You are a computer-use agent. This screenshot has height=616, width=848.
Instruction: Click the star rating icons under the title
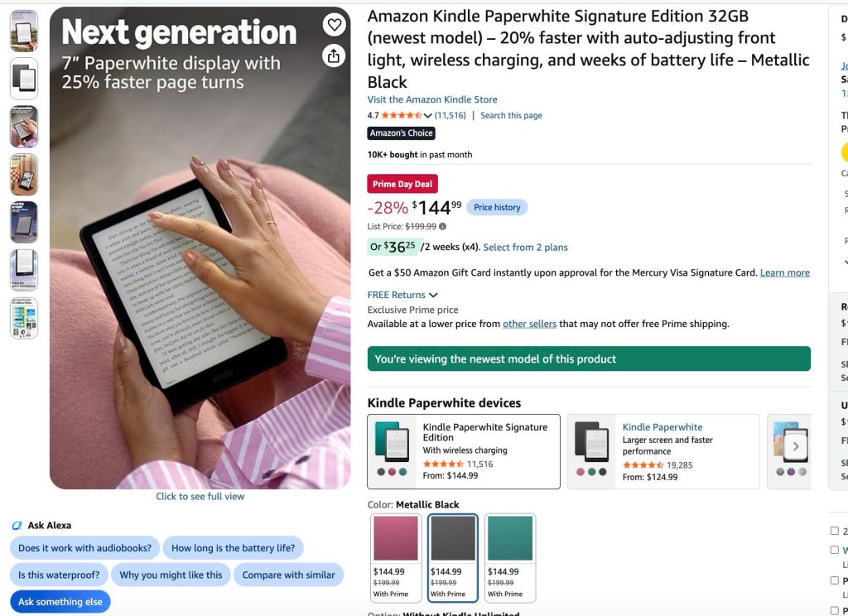(x=402, y=115)
